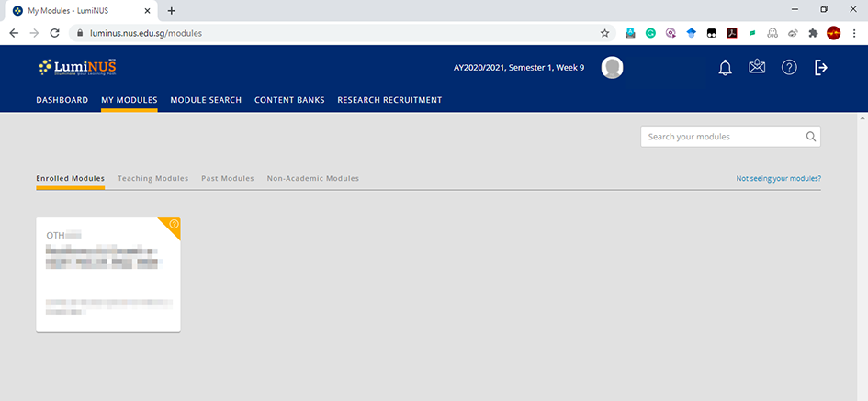Click the LumiNUS logo

point(77,68)
